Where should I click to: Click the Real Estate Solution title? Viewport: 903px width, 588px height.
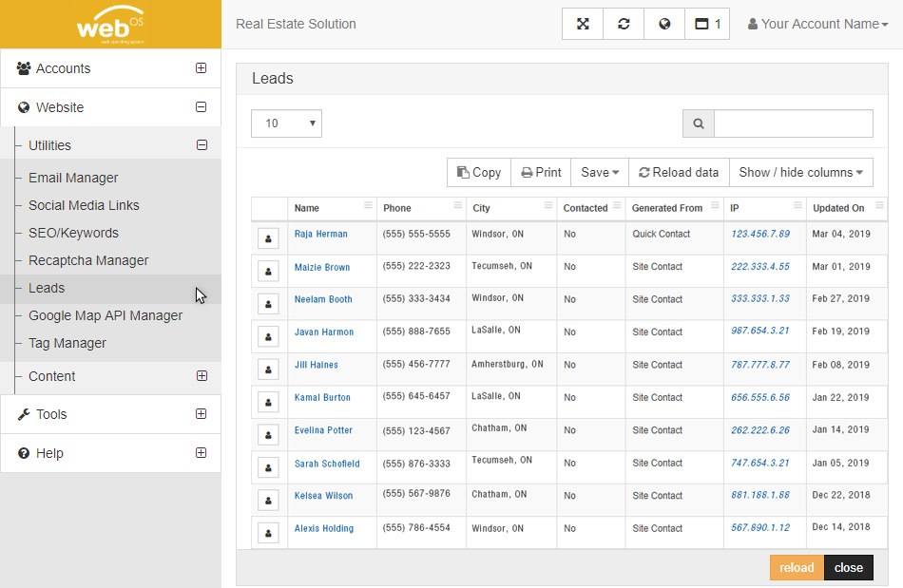tap(296, 24)
